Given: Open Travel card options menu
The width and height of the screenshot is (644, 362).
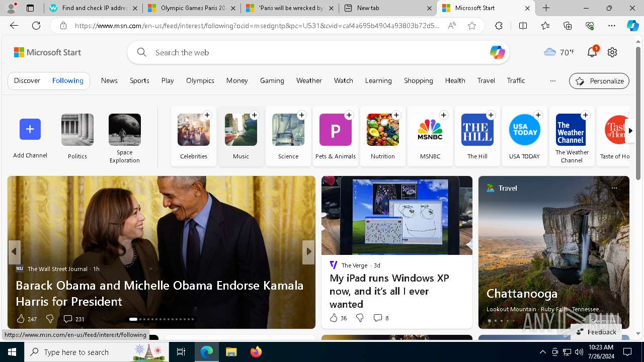Looking at the screenshot, I should point(614,188).
